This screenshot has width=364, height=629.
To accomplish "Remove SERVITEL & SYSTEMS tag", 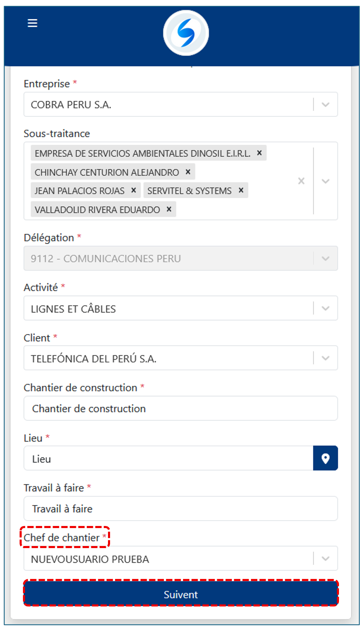I will pyautogui.click(x=241, y=190).
